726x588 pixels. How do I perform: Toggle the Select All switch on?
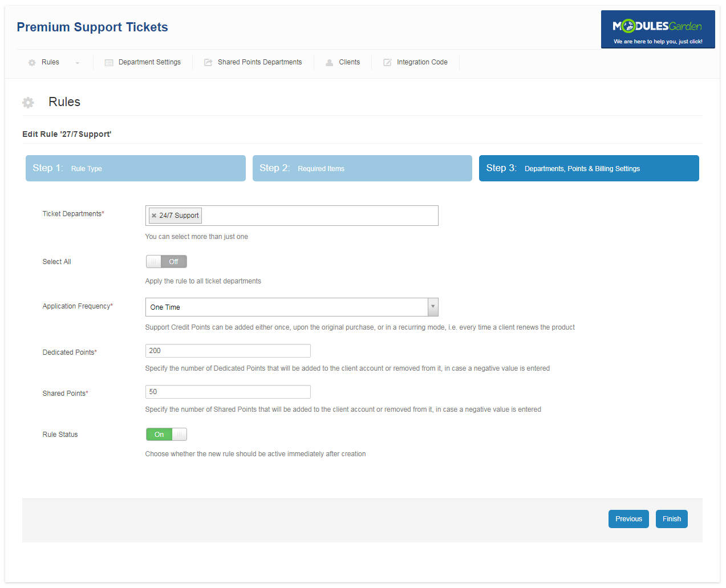pyautogui.click(x=166, y=262)
